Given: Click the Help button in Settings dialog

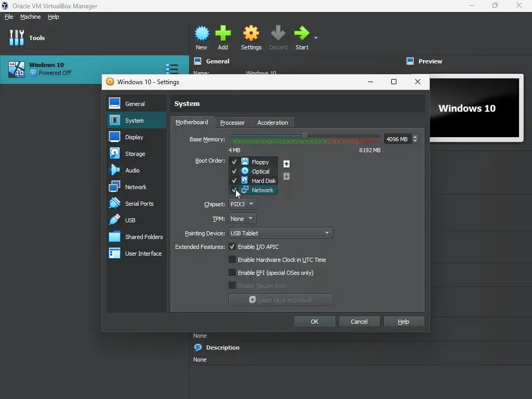Looking at the screenshot, I should coord(403,321).
